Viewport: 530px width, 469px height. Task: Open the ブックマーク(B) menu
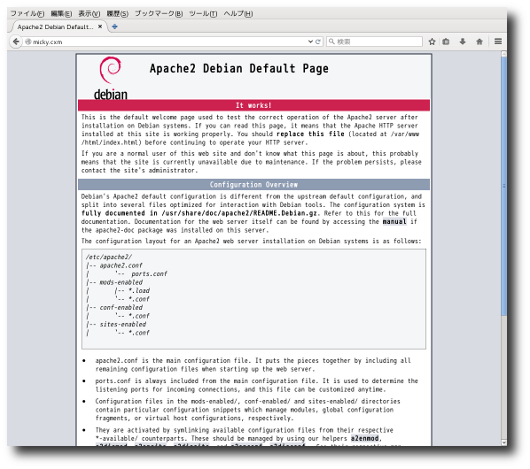[x=159, y=14]
